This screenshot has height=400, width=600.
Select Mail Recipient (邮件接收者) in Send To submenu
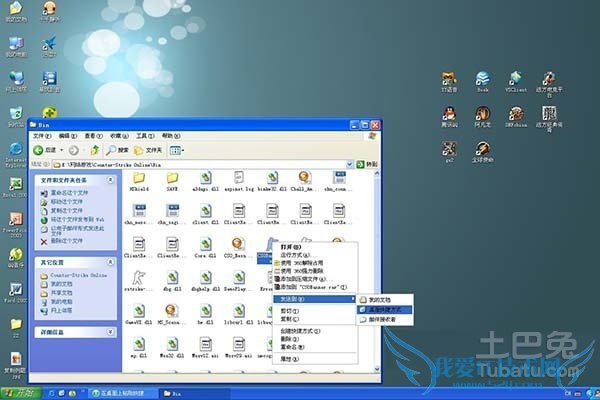click(x=385, y=319)
